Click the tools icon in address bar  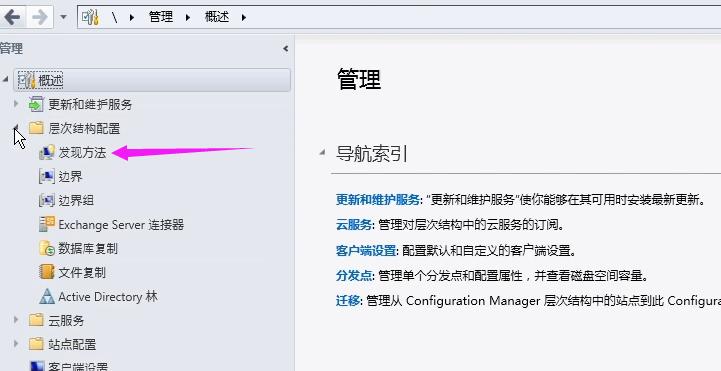(x=90, y=17)
